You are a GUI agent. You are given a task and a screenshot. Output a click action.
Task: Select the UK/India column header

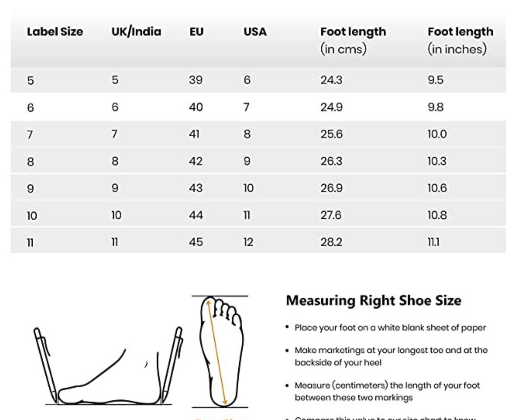[136, 32]
